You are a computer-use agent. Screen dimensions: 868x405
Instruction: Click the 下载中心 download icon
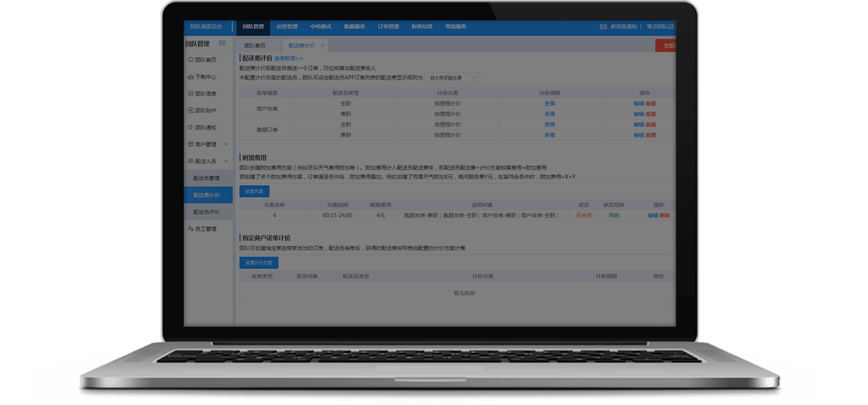190,77
